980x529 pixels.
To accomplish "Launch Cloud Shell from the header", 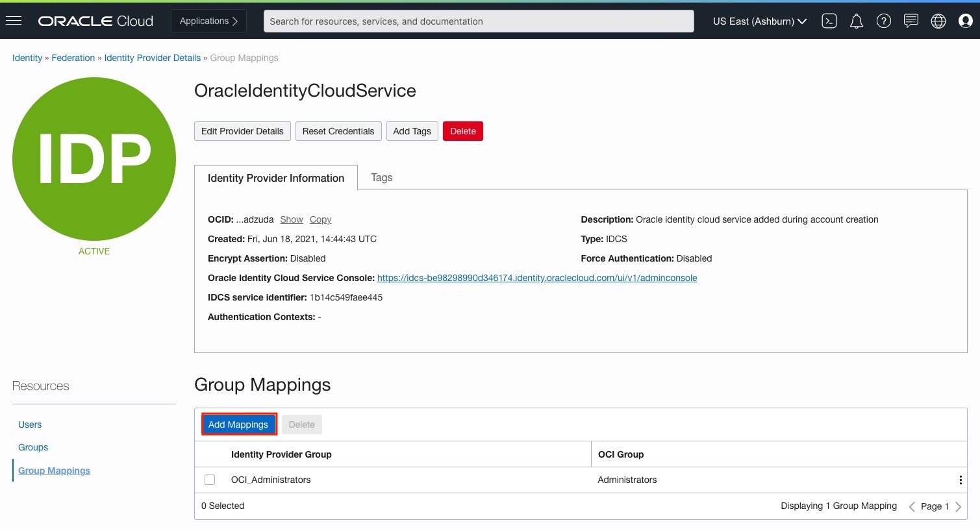I will (829, 21).
